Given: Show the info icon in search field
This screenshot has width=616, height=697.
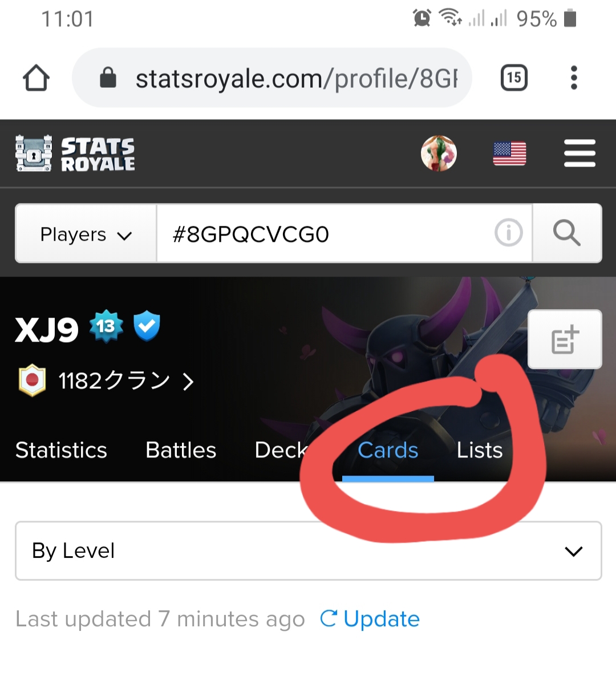Looking at the screenshot, I should [x=508, y=233].
